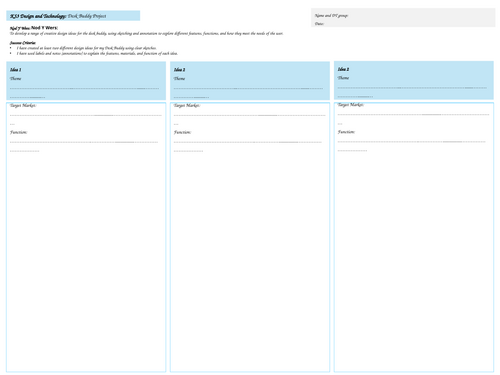Click the 'Name and DT group:' label

coord(331,16)
